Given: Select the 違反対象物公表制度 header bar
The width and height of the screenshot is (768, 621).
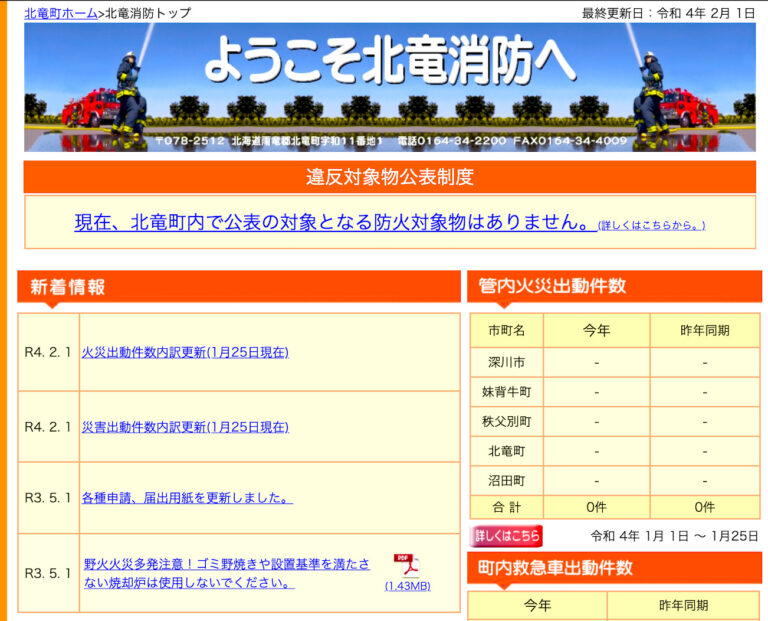Looking at the screenshot, I should pyautogui.click(x=389, y=178).
